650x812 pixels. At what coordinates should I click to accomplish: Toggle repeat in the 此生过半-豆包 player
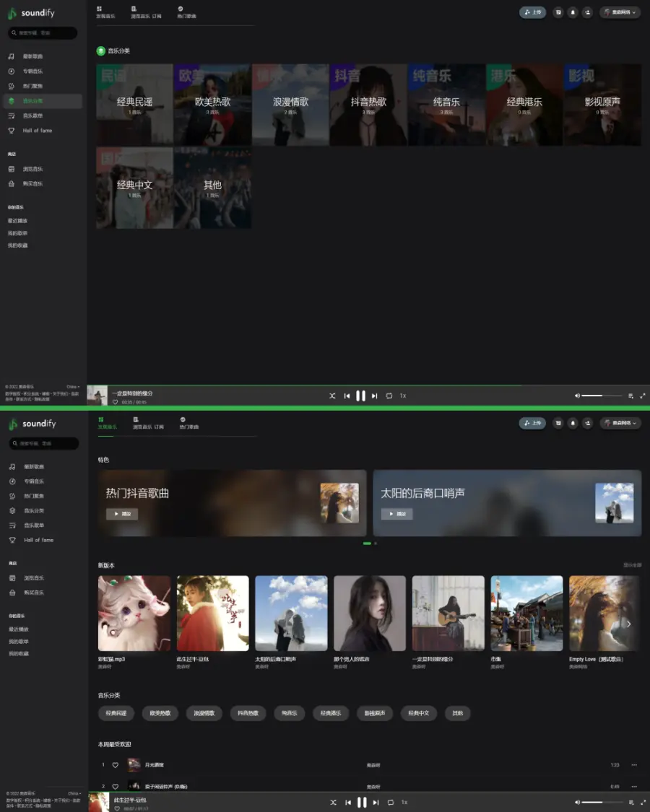click(391, 802)
